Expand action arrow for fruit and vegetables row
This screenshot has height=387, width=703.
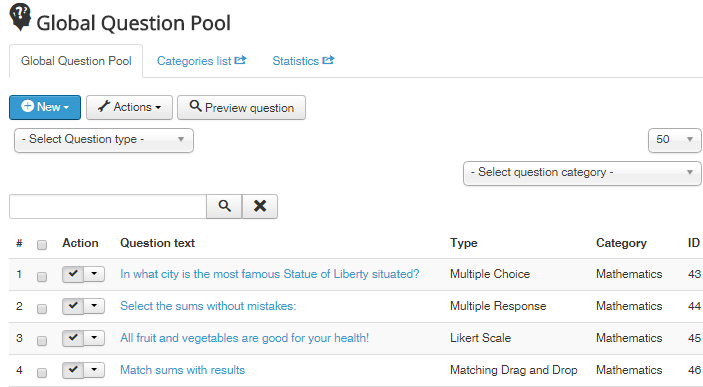coord(94,338)
